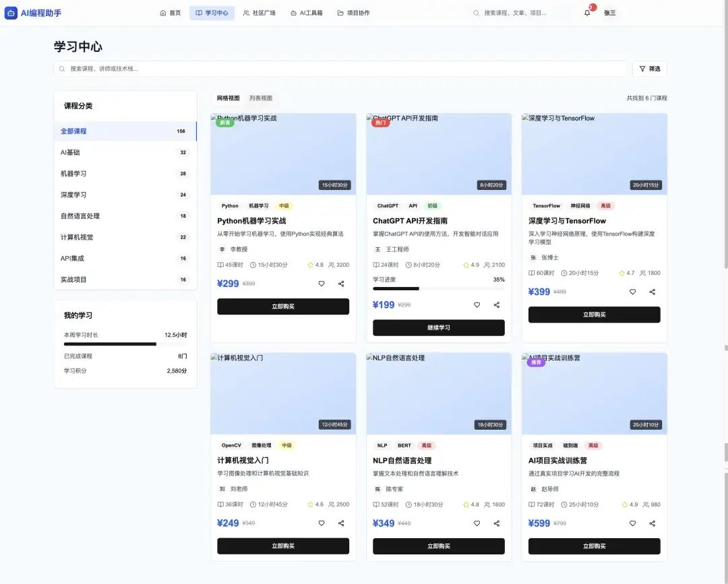This screenshot has height=584, width=728.
Task: Select the AI基础 category
Action: (x=125, y=152)
